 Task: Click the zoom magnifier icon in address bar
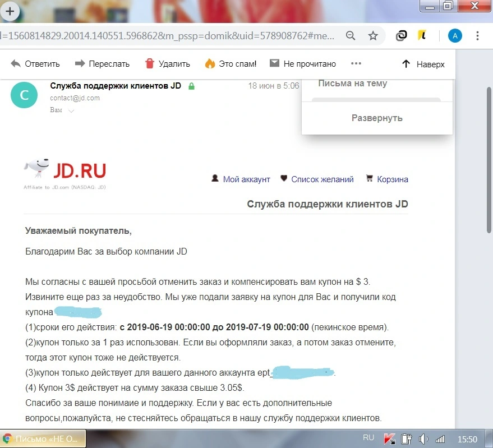click(x=350, y=36)
